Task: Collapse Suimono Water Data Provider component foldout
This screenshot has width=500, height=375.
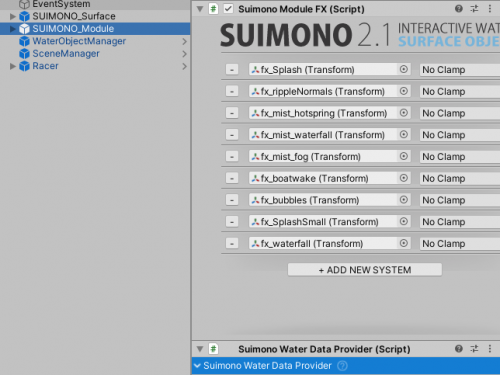Action: (x=200, y=349)
